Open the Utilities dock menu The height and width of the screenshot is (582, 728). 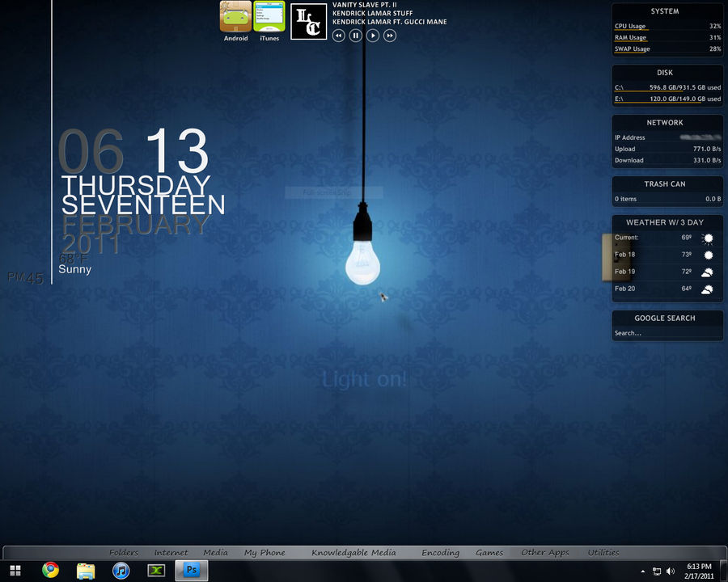click(603, 552)
